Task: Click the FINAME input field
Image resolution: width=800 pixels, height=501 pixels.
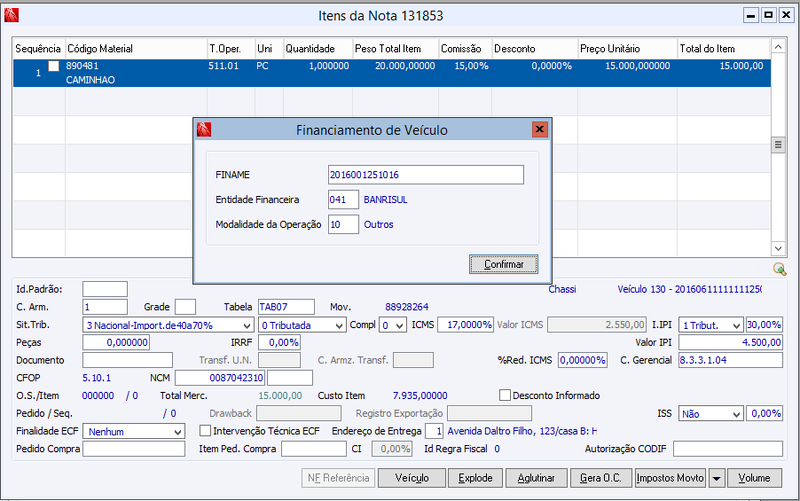Action: (x=426, y=174)
